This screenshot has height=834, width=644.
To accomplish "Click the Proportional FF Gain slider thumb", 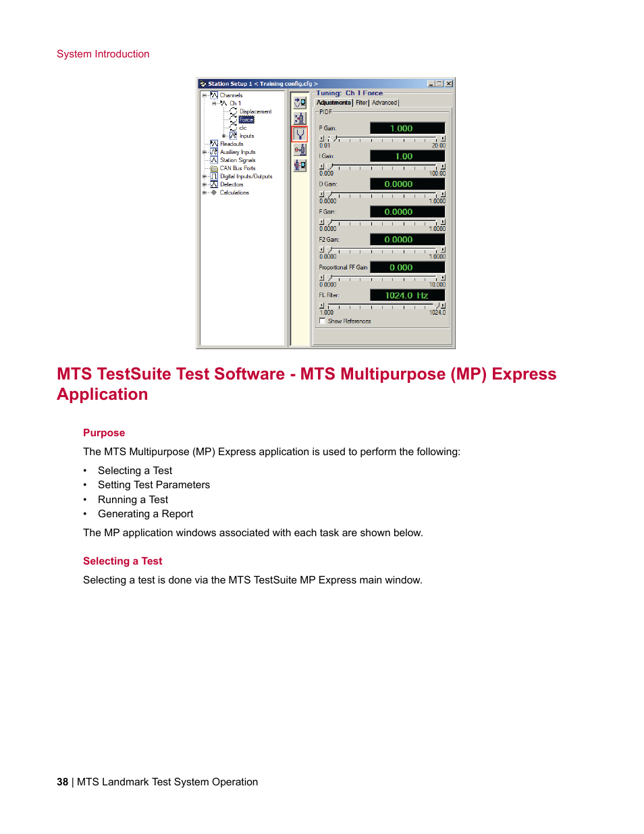I will 330,278.
